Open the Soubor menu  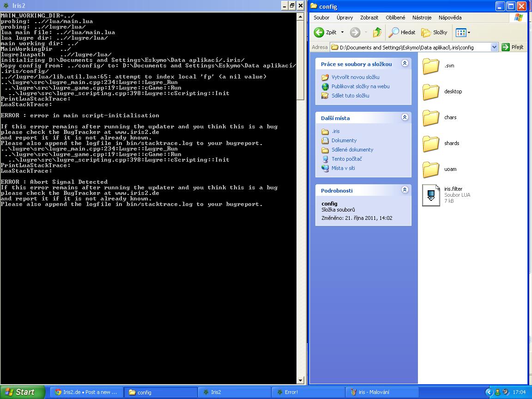(321, 18)
